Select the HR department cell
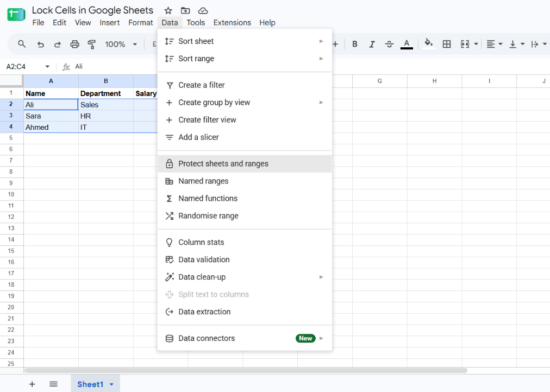 click(x=105, y=116)
